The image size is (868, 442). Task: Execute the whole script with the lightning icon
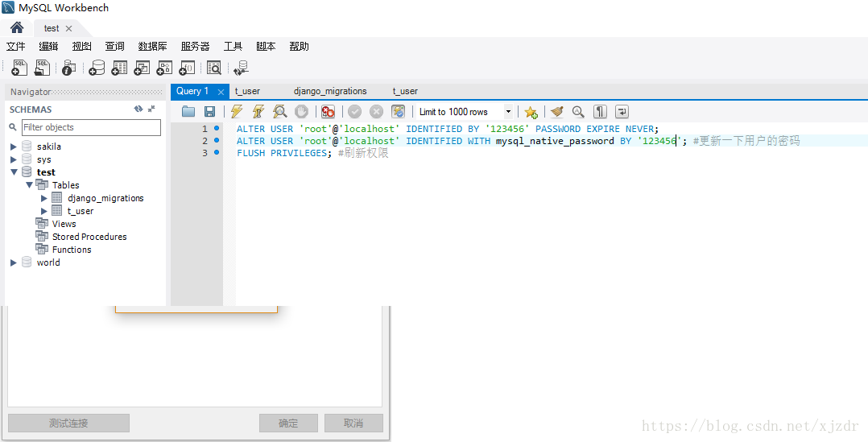(237, 112)
